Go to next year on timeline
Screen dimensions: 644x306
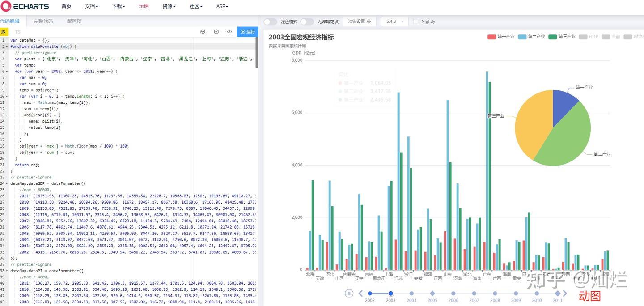click(565, 293)
